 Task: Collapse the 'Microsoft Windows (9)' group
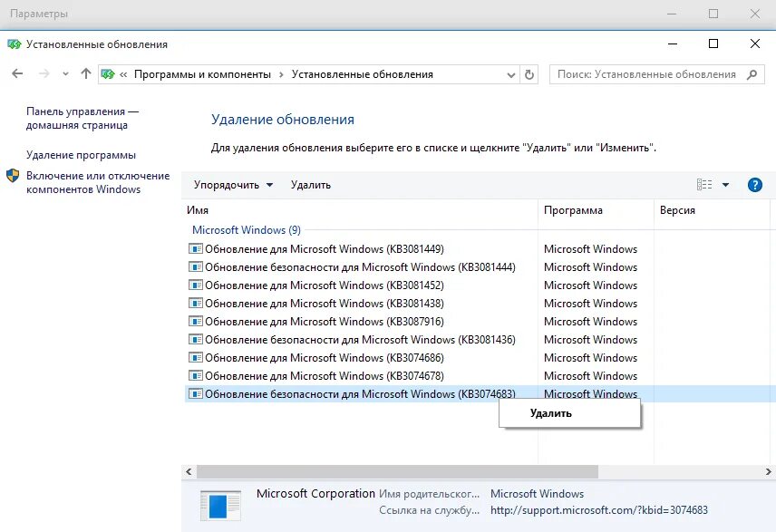246,229
